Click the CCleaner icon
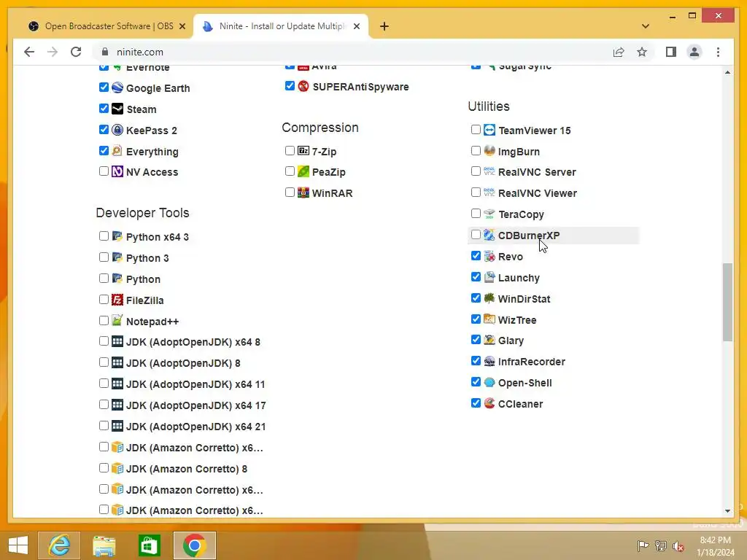This screenshot has height=560, width=747. tap(489, 403)
